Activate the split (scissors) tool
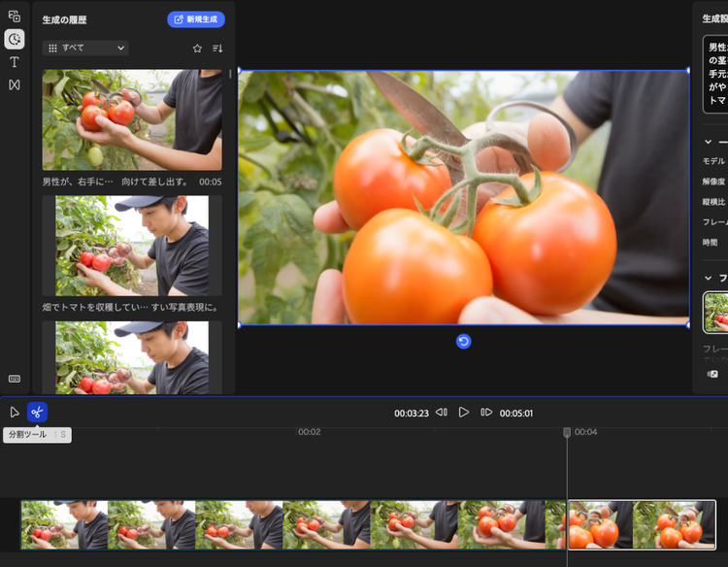This screenshot has height=567, width=728. pos(37,412)
